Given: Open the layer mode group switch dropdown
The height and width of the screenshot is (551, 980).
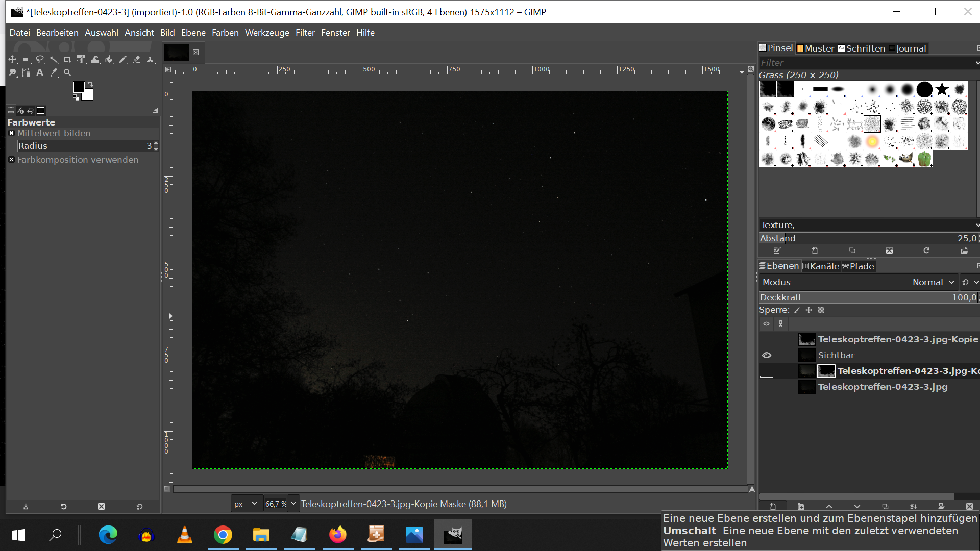Looking at the screenshot, I should click(970, 282).
